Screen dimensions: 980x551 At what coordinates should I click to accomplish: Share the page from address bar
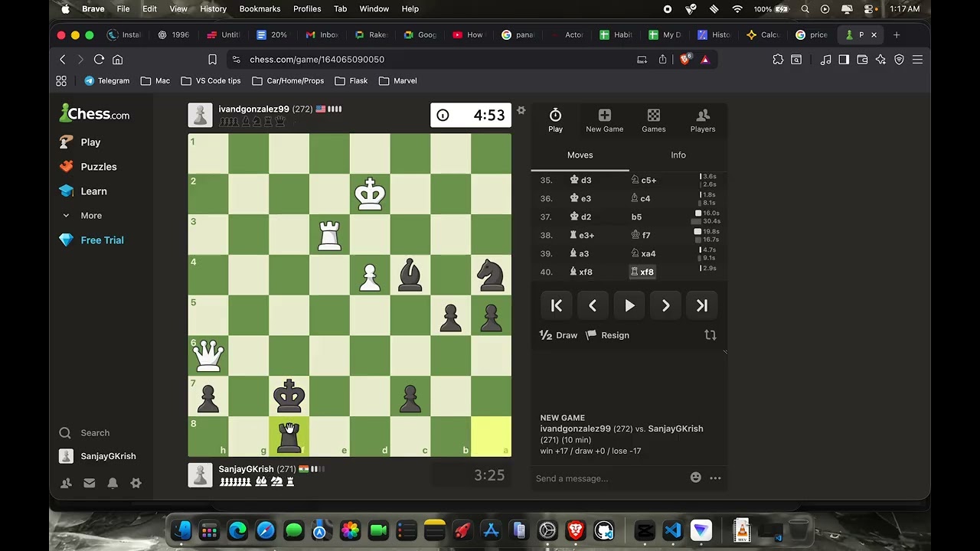(662, 60)
